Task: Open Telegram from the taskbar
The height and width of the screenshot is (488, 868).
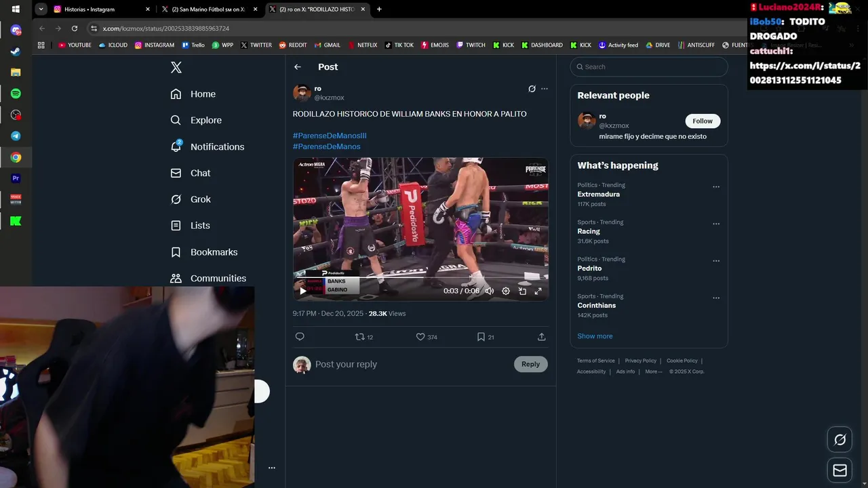Action: coord(16,136)
